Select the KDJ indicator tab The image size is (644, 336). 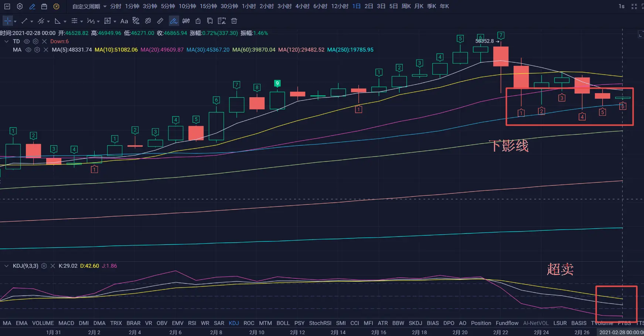tap(234, 323)
